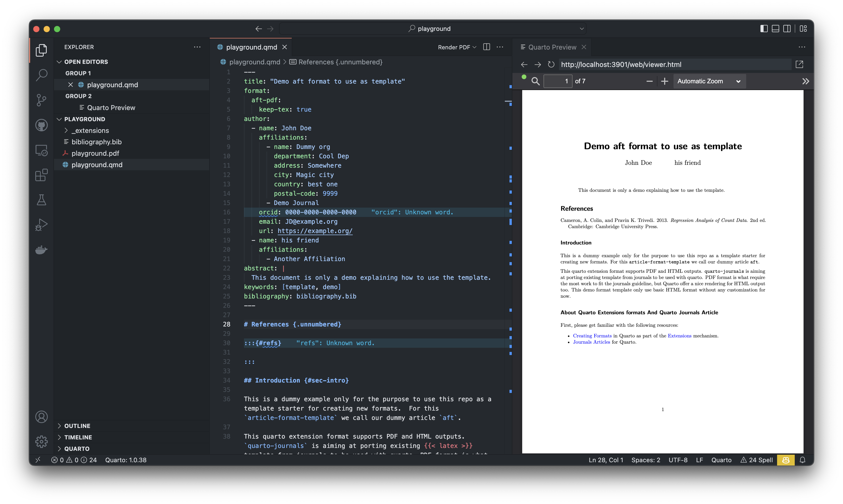The height and width of the screenshot is (504, 843).
Task: Zoom out the PDF preview
Action: click(649, 81)
